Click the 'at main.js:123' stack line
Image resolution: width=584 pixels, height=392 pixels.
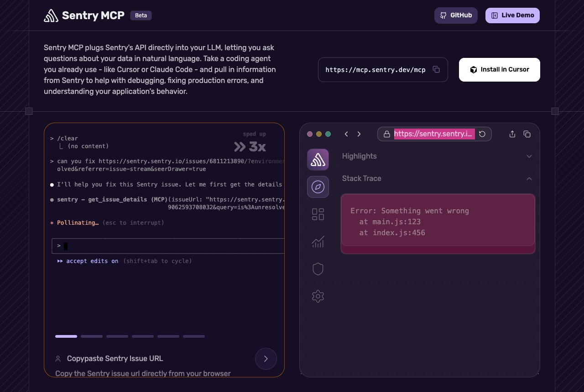pos(390,222)
